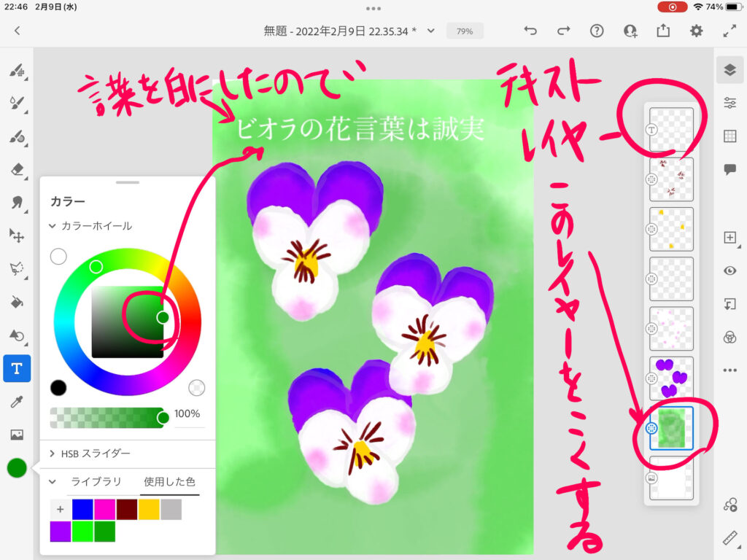Toggle layer visibility eye icon
The image size is (747, 560).
click(729, 271)
